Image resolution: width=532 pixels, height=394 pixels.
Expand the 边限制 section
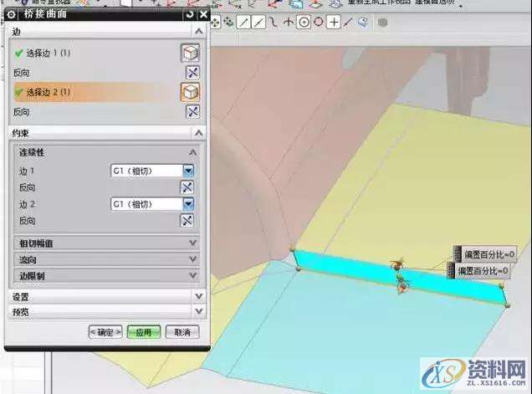pos(193,275)
